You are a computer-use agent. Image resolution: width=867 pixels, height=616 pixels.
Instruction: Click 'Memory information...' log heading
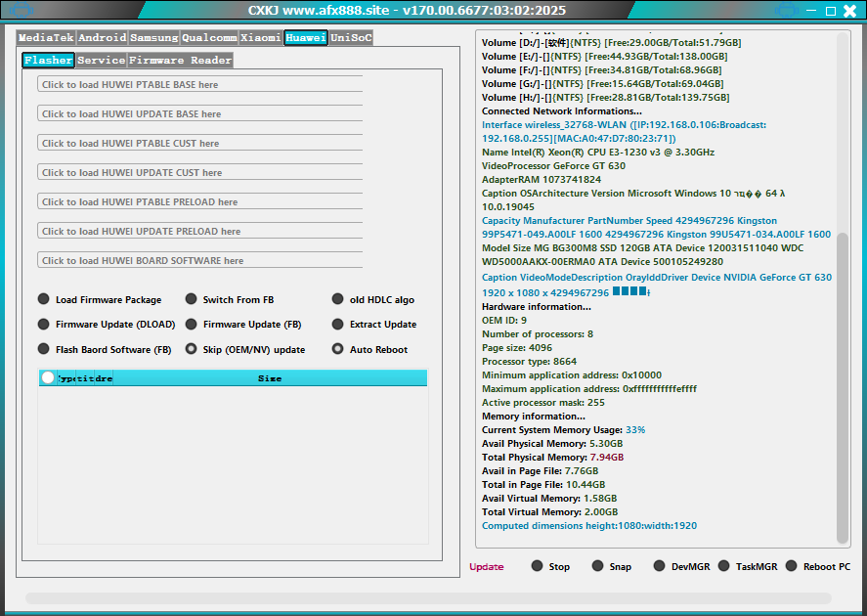tap(533, 416)
